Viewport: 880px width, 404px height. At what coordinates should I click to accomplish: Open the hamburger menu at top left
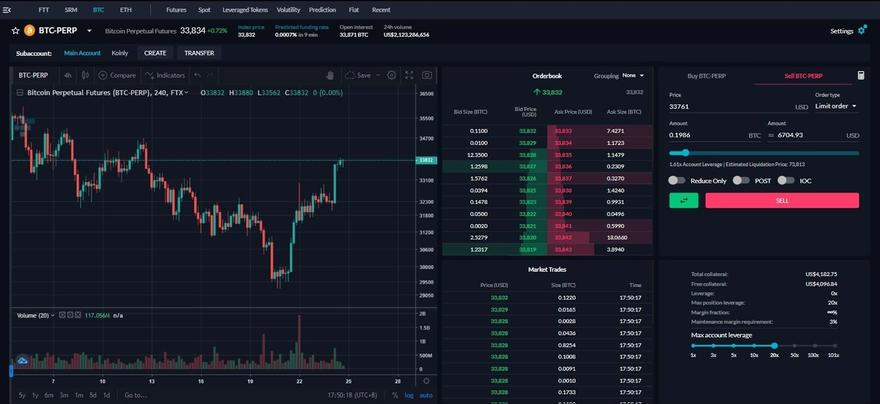pos(7,10)
